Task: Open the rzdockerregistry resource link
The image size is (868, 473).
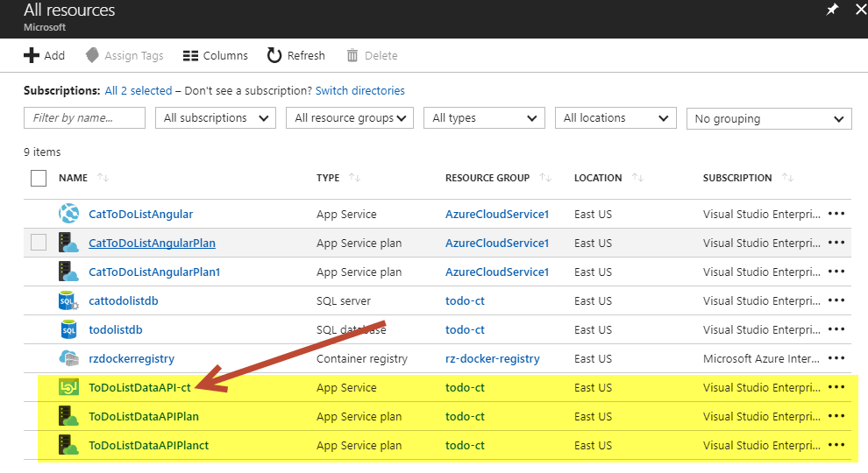Action: 132,358
